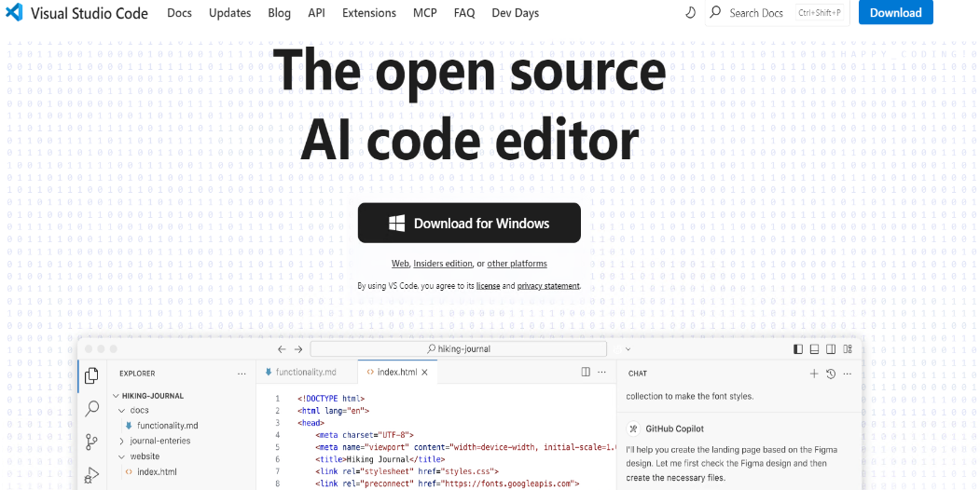Click the DOCTYPE html code line

coord(331,399)
